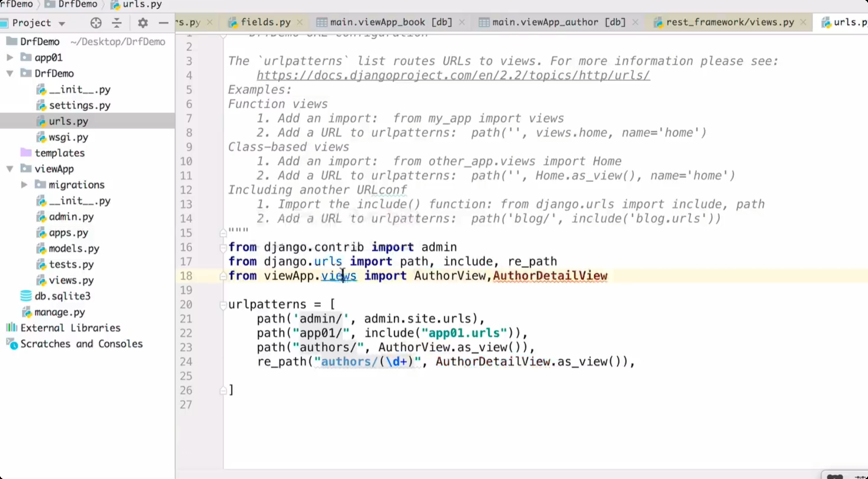Close the fields.py tab

click(x=300, y=22)
